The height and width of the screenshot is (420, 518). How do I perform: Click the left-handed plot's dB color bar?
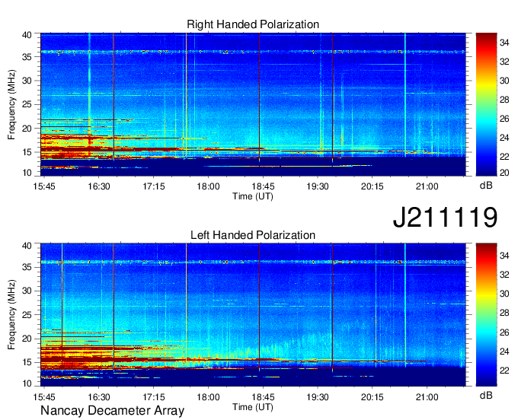pyautogui.click(x=486, y=315)
